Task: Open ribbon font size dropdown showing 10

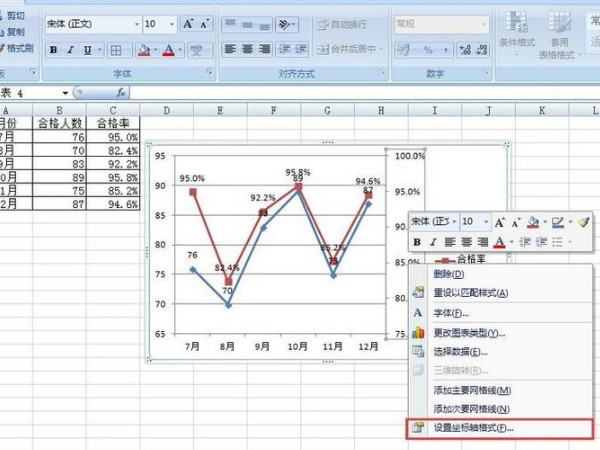Action: [172, 24]
